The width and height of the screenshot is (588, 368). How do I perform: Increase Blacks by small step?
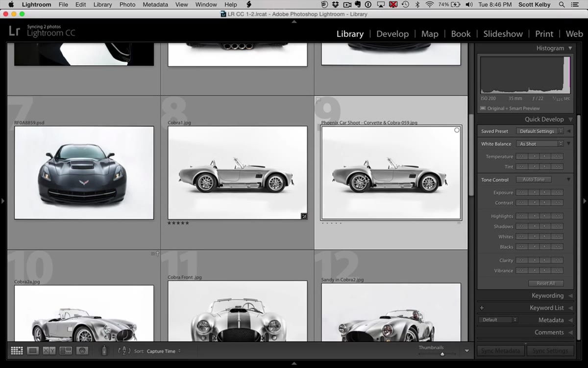(545, 247)
